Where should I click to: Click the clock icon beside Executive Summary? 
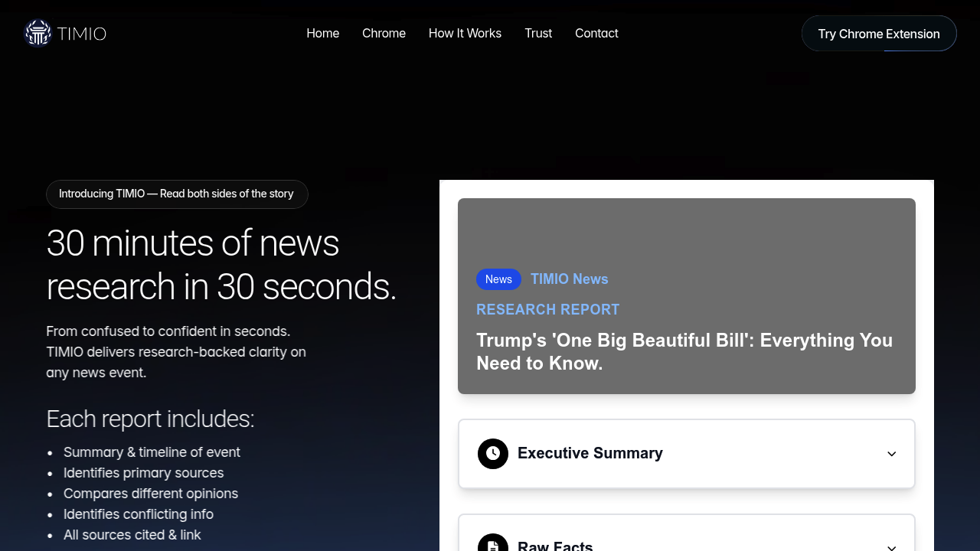pyautogui.click(x=493, y=453)
